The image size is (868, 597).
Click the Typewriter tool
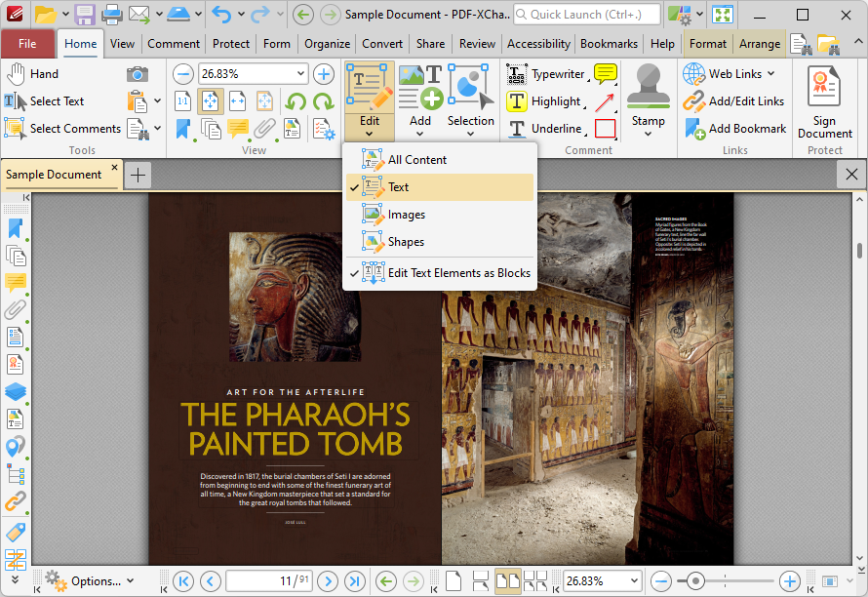(546, 74)
